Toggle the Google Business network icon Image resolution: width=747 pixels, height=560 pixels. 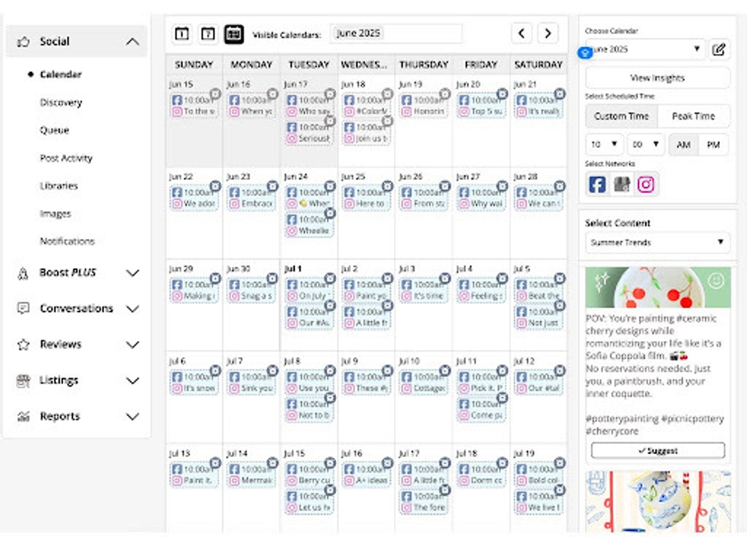click(x=622, y=184)
